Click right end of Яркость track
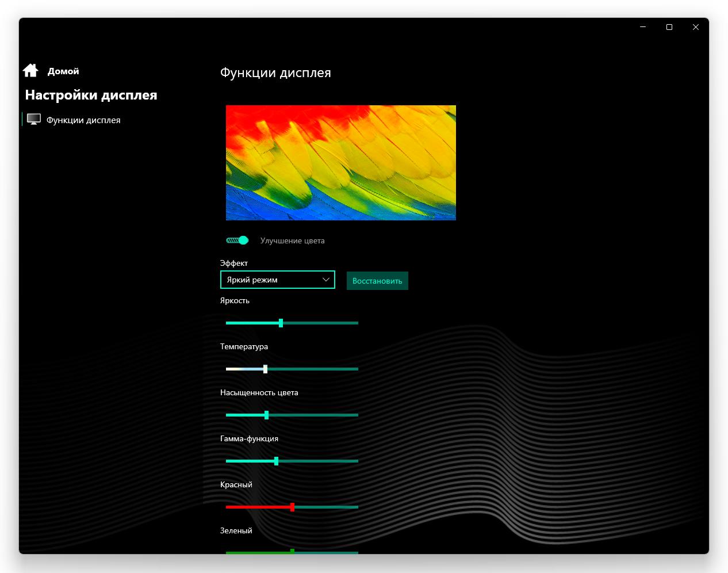The width and height of the screenshot is (728, 573). click(x=357, y=323)
